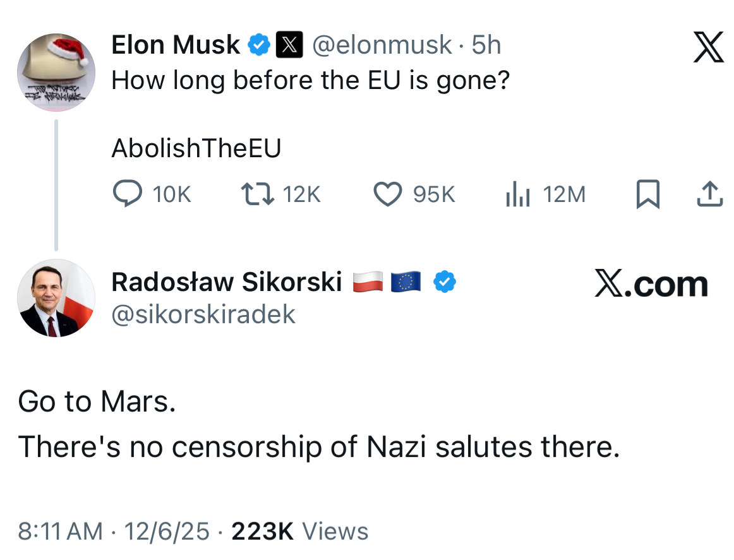Click the reply comment bubble icon
Screen dimensions: 734x560
(x=127, y=194)
